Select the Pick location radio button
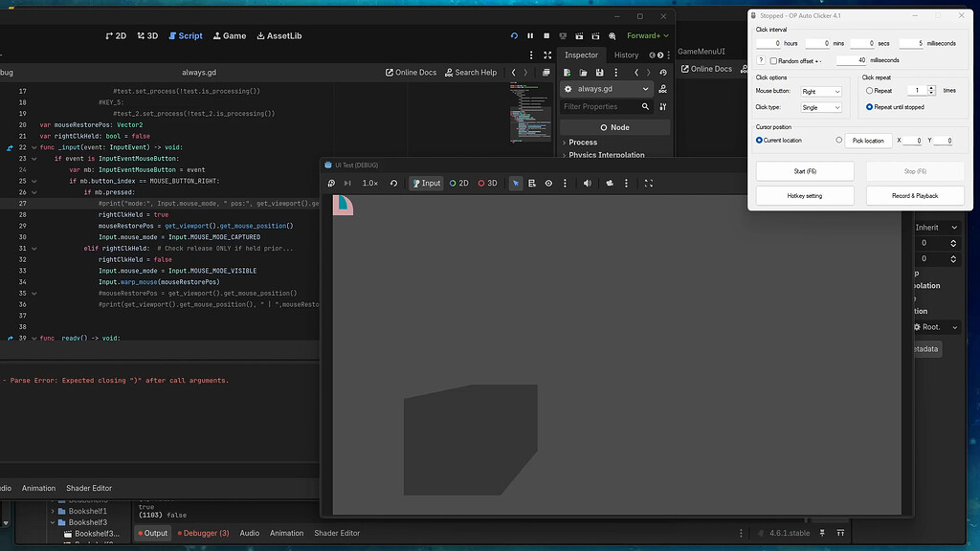This screenshot has width=980, height=551. pos(838,141)
